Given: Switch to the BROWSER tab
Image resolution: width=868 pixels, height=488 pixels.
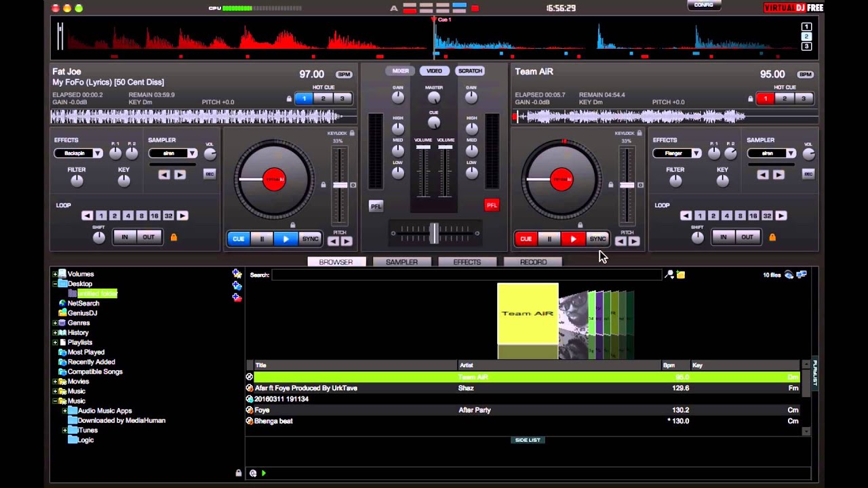Looking at the screenshot, I should [x=336, y=262].
